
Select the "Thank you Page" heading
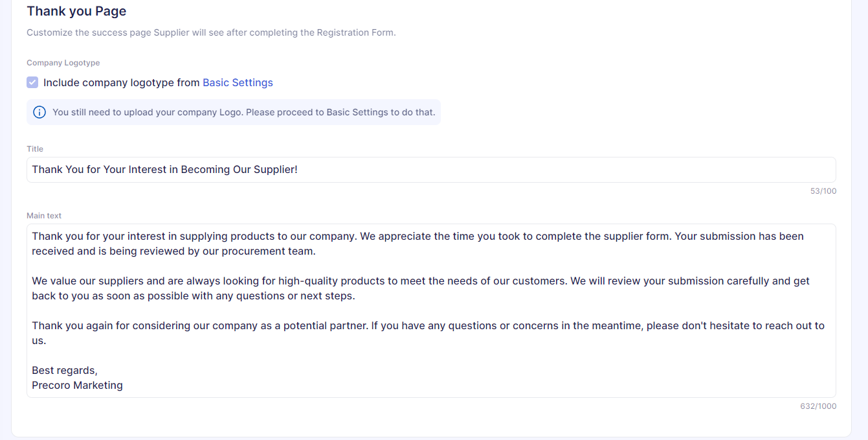tap(76, 11)
